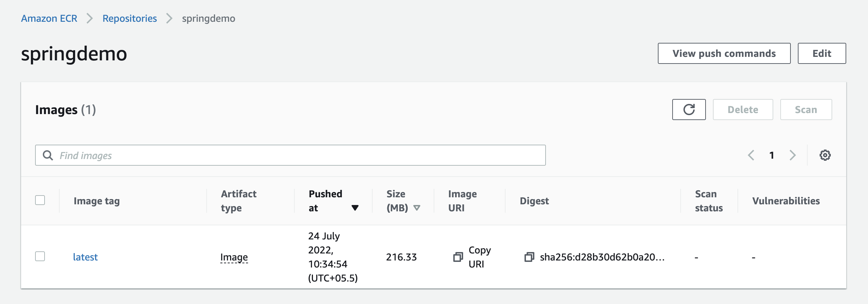The width and height of the screenshot is (868, 304).
Task: Select all images checkbox in header
Action: click(40, 200)
